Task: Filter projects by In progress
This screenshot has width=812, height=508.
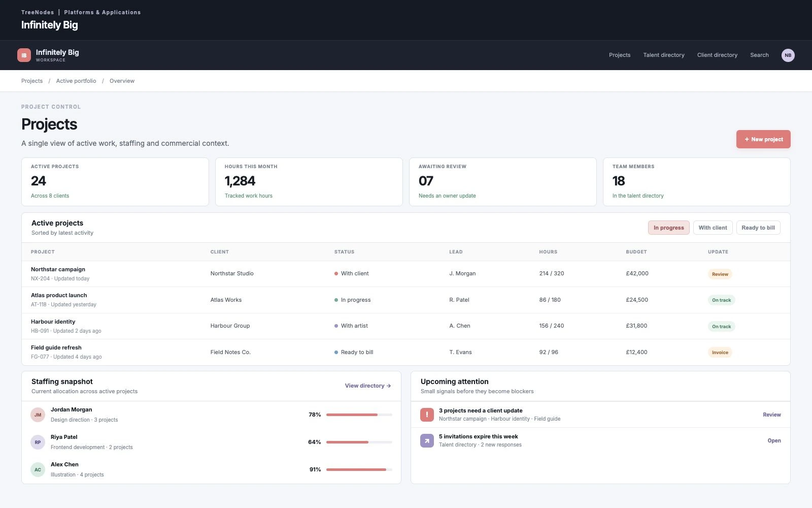Action: [668, 228]
